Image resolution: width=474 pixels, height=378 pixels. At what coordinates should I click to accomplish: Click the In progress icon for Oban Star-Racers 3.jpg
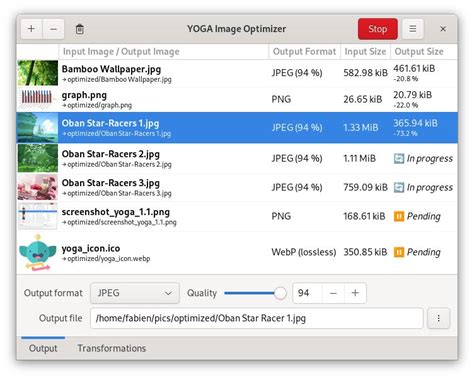[x=399, y=187]
